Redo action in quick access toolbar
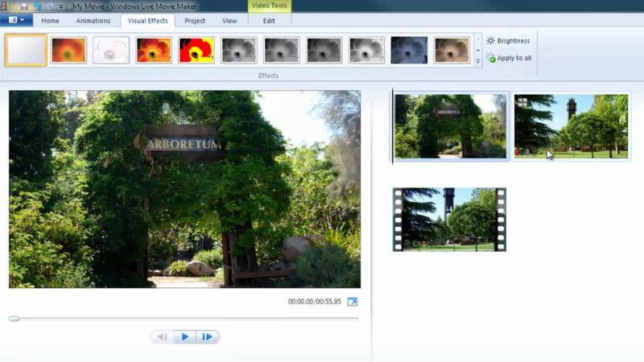 pyautogui.click(x=50, y=6)
